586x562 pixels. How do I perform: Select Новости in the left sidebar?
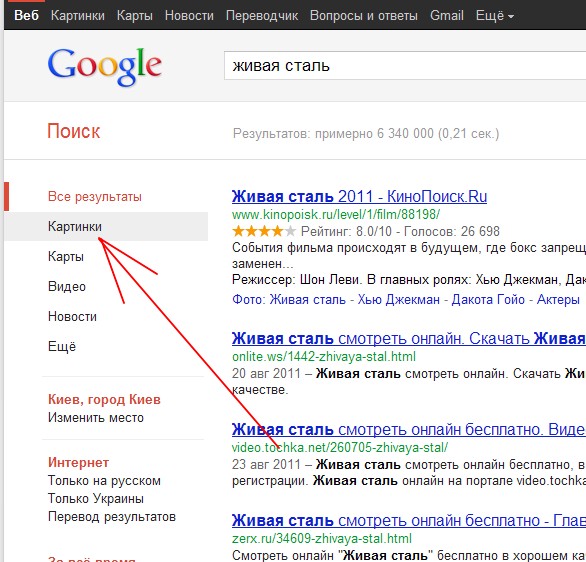pos(73,316)
